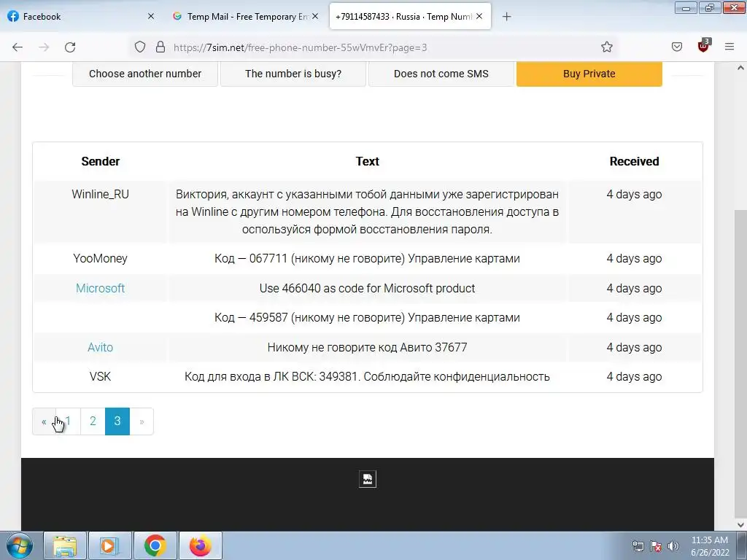Bookmark this page with the star icon
Screen dimensions: 747x560
[x=606, y=47]
